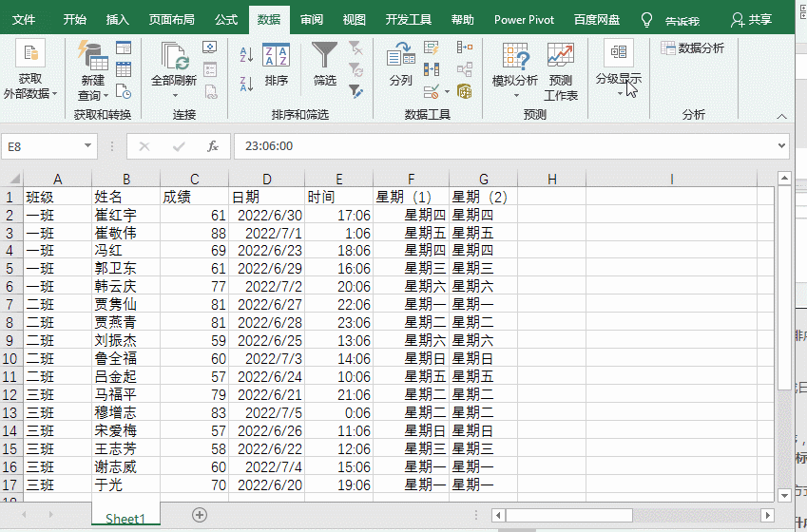Click formula bar showing 23:06:00
The height and width of the screenshot is (532, 807).
[505, 146]
